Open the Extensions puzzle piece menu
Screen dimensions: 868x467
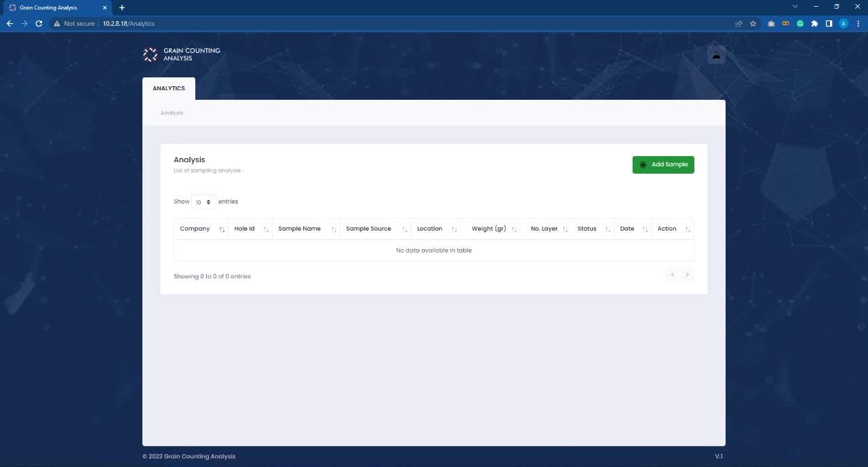(814, 24)
